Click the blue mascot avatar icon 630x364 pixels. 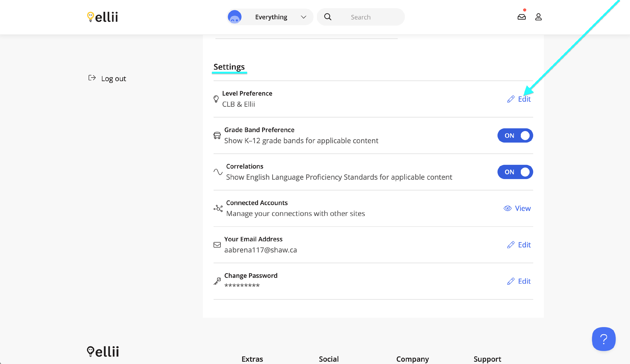tap(235, 17)
